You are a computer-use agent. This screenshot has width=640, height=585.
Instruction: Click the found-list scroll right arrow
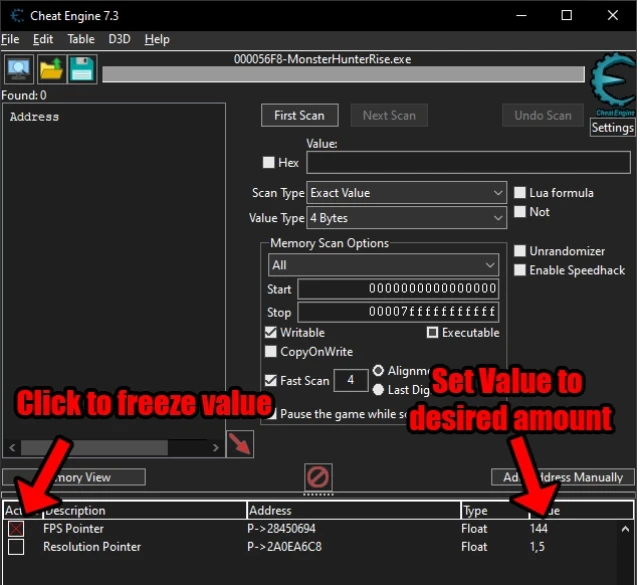(x=216, y=448)
